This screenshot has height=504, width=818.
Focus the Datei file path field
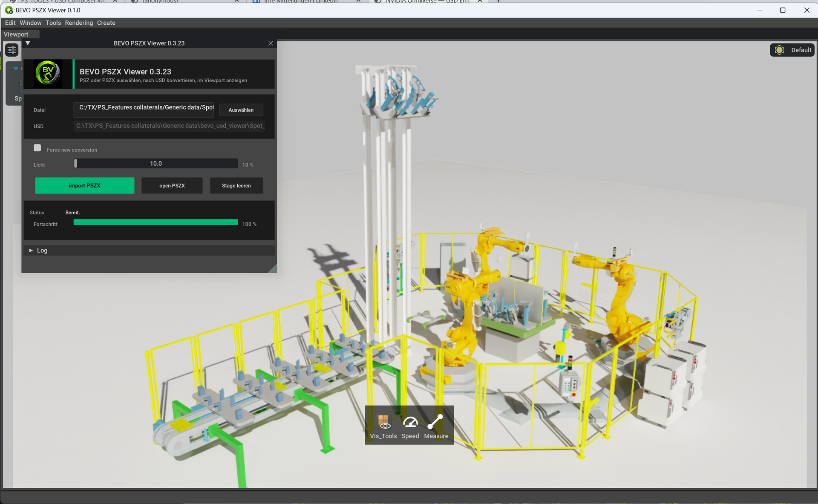144,109
